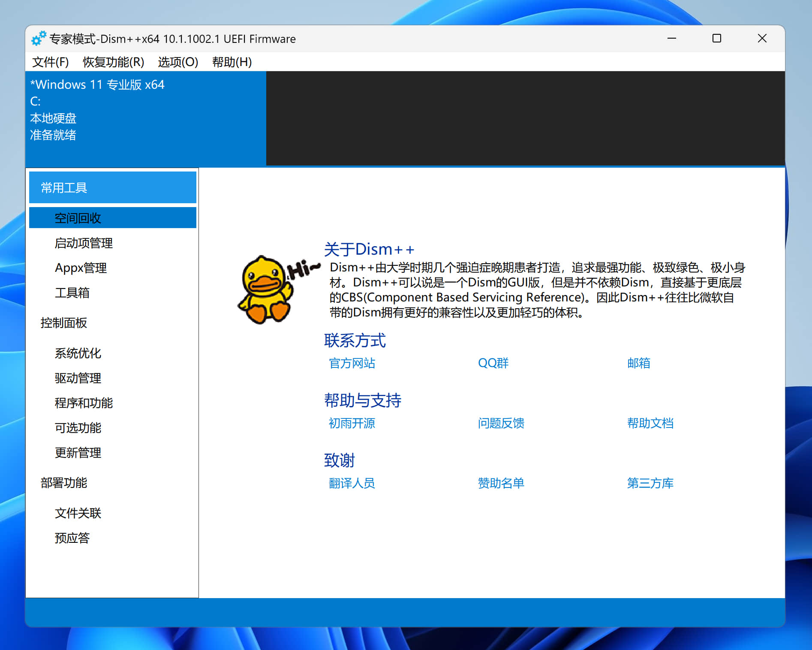Open the 空间回收 tool
The height and width of the screenshot is (650, 812).
pyautogui.click(x=77, y=218)
